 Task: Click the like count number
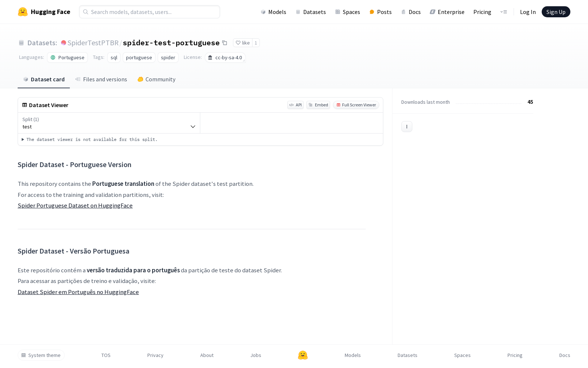click(256, 43)
